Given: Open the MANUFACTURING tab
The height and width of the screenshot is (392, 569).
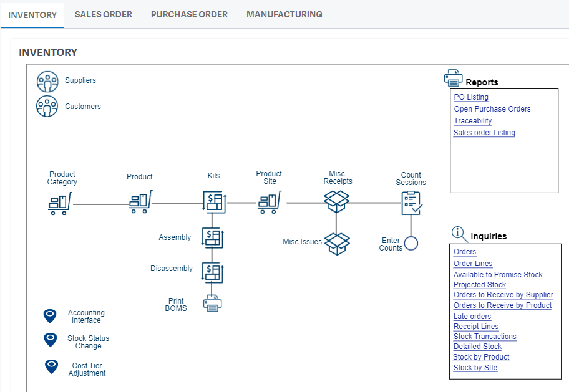Looking at the screenshot, I should (284, 14).
